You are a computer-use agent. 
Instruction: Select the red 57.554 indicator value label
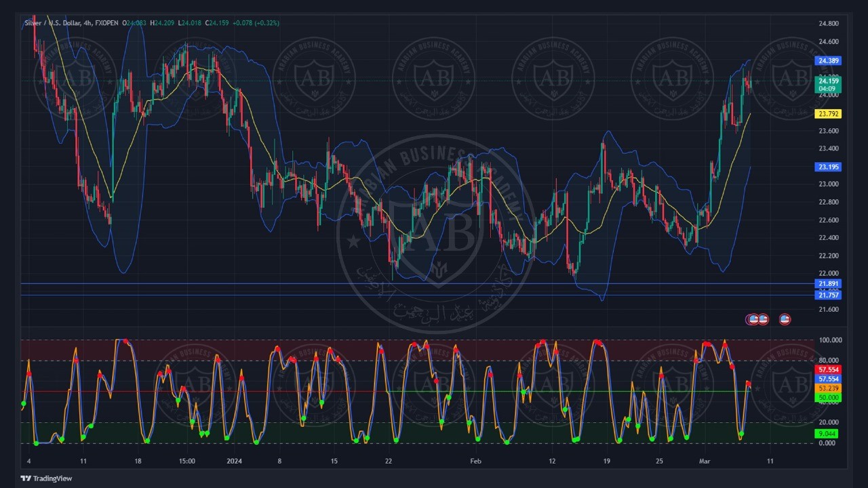tap(829, 369)
